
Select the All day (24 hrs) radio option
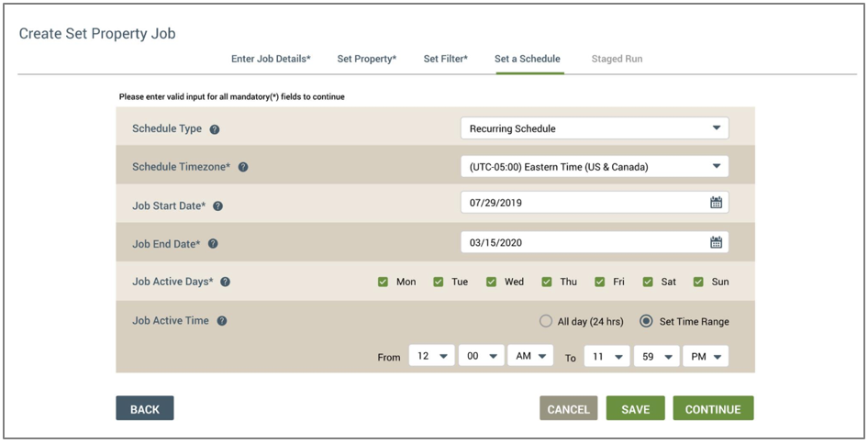coord(546,321)
